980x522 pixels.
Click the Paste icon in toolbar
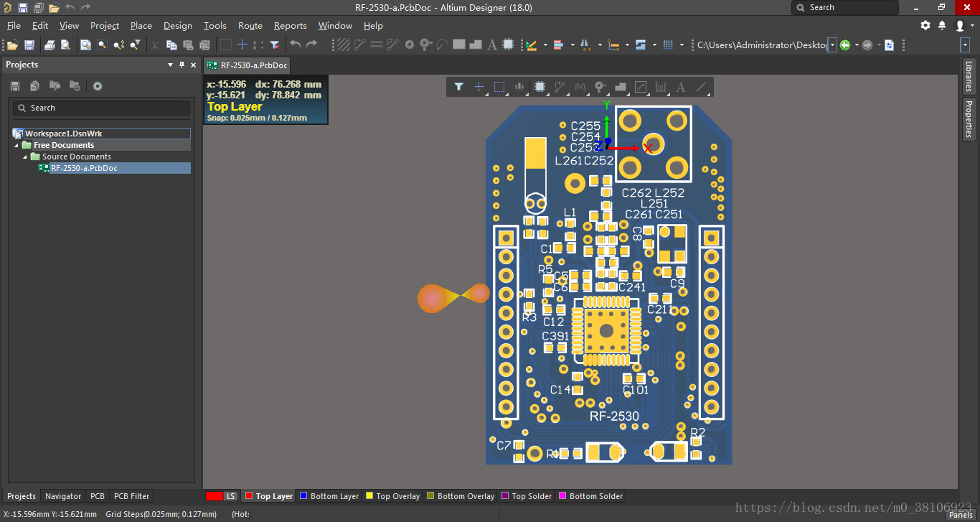click(188, 45)
